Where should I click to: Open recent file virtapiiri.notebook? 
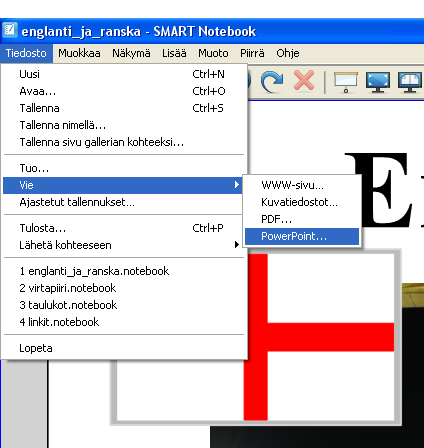coord(123,288)
